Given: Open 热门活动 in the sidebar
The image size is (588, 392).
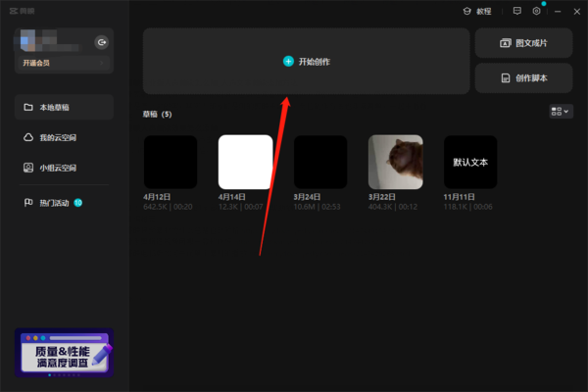Looking at the screenshot, I should 64,203.
